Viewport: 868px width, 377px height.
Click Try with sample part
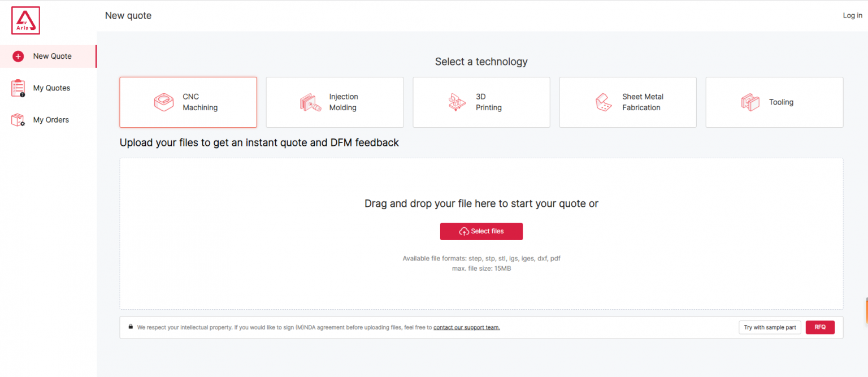pos(770,327)
